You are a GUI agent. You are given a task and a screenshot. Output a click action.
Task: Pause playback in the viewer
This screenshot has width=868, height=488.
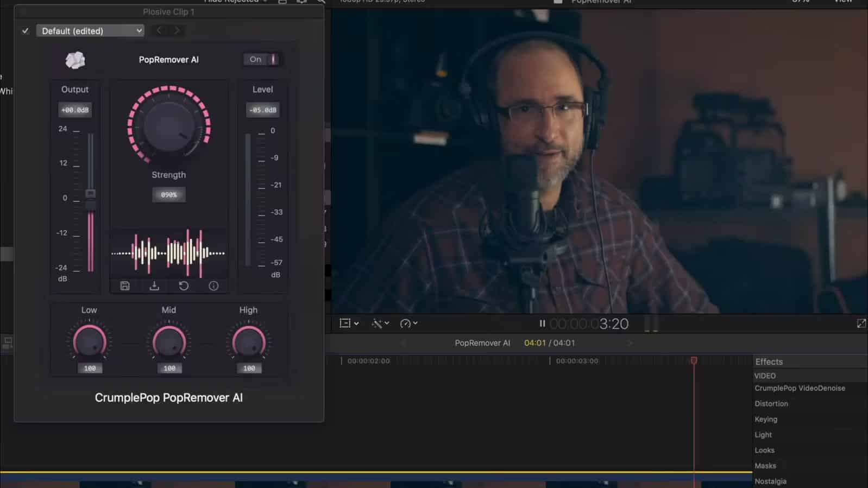[542, 324]
